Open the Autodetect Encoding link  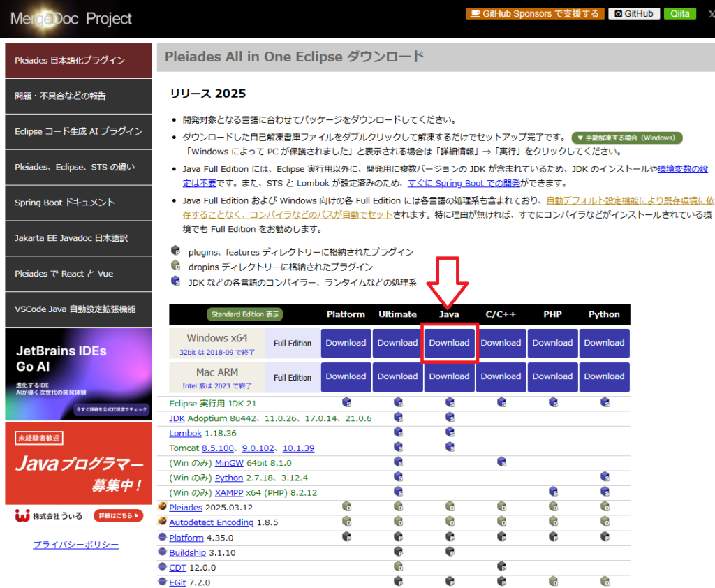click(211, 523)
